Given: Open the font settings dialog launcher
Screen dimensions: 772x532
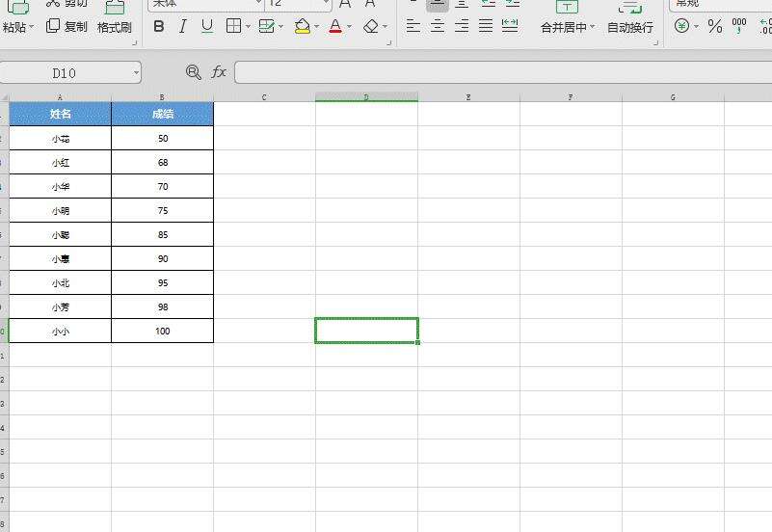Looking at the screenshot, I should (x=389, y=42).
